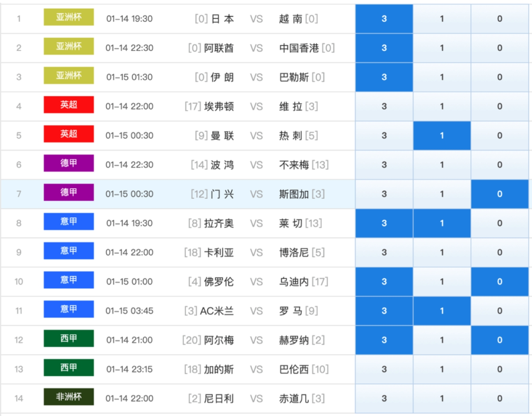The image size is (532, 416).
Task: Open home team AC米兰
Action: tap(217, 311)
